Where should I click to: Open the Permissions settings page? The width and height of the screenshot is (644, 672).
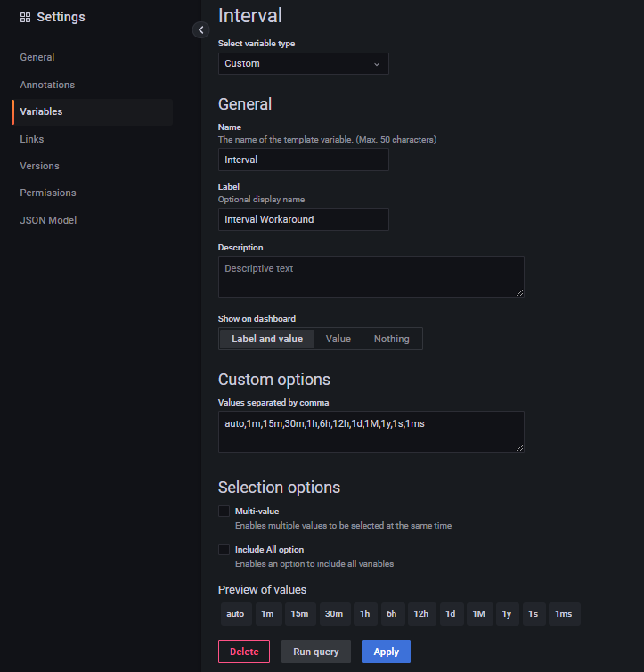(48, 193)
